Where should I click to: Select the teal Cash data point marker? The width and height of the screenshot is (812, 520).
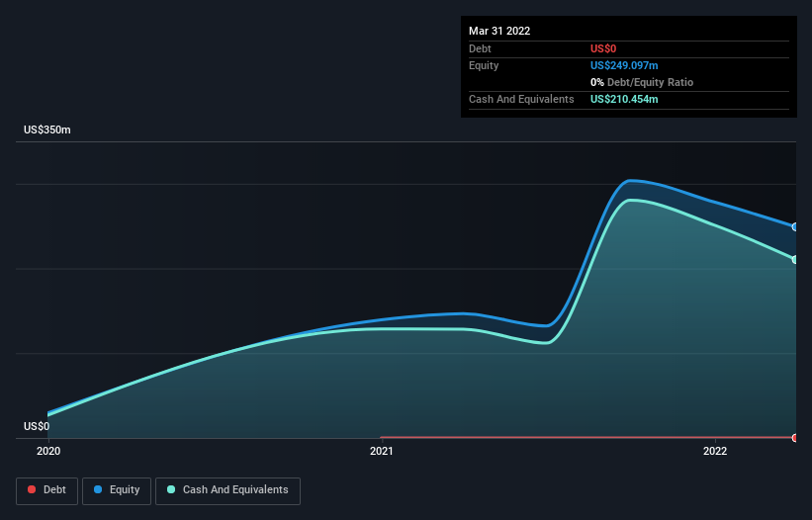[795, 260]
